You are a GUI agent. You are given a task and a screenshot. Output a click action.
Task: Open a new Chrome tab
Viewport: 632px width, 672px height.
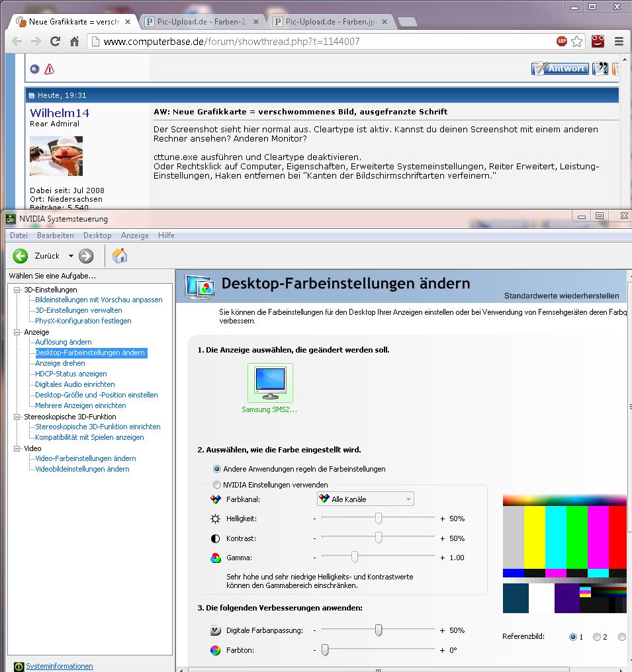tap(406, 22)
